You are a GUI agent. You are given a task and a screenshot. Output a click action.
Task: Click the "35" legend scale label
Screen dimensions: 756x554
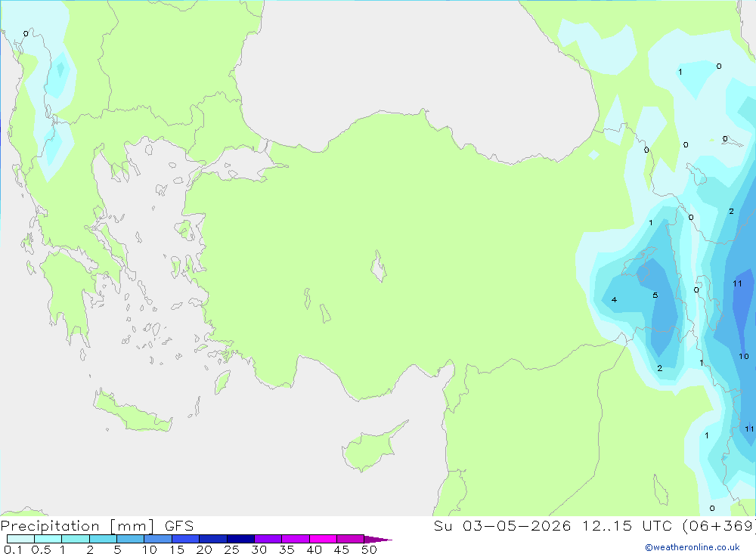pos(287,549)
